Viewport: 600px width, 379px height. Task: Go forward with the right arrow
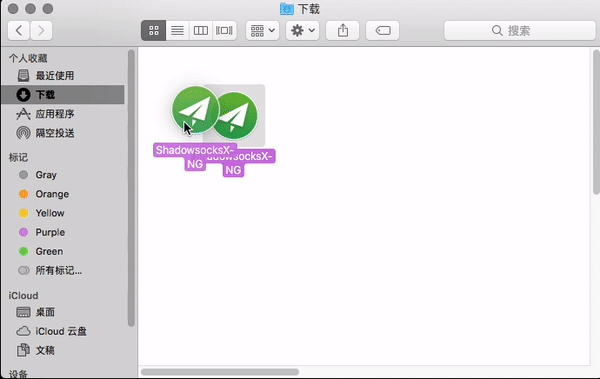point(41,31)
